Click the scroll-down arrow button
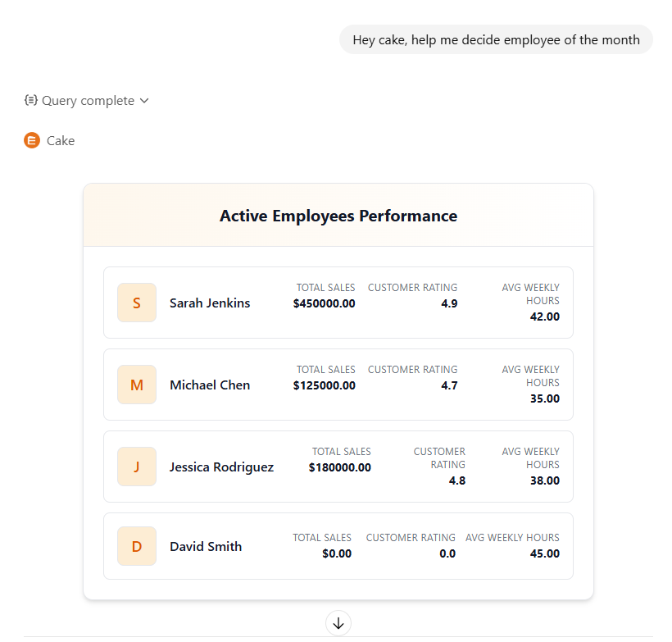 pos(338,623)
